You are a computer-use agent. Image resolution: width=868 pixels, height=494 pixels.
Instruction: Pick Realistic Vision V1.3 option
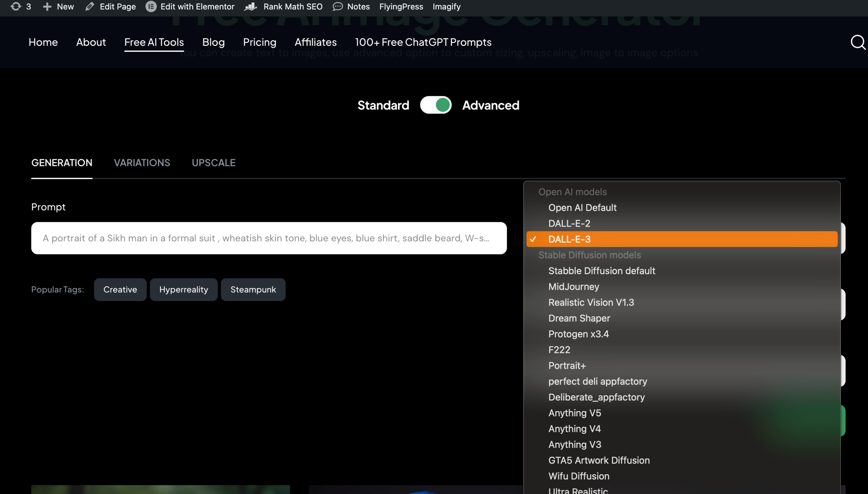point(591,302)
